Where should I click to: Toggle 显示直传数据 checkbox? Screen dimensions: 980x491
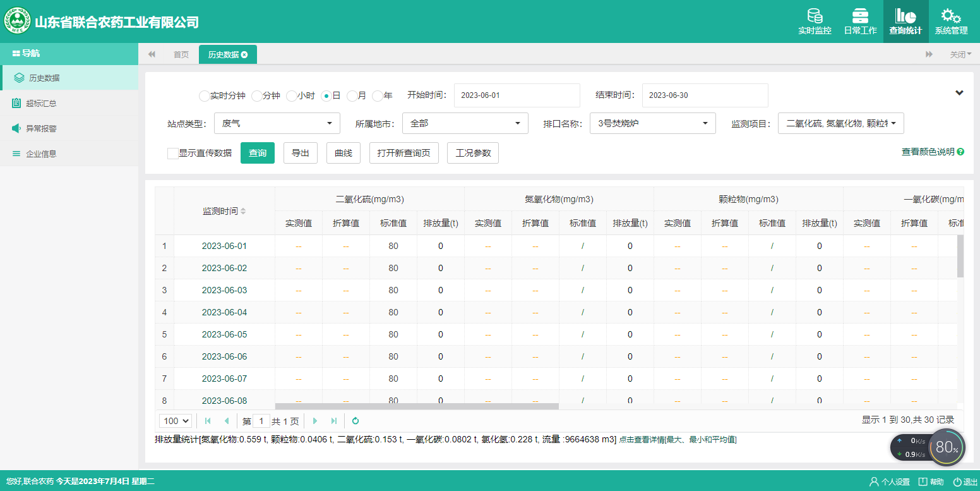click(x=172, y=153)
